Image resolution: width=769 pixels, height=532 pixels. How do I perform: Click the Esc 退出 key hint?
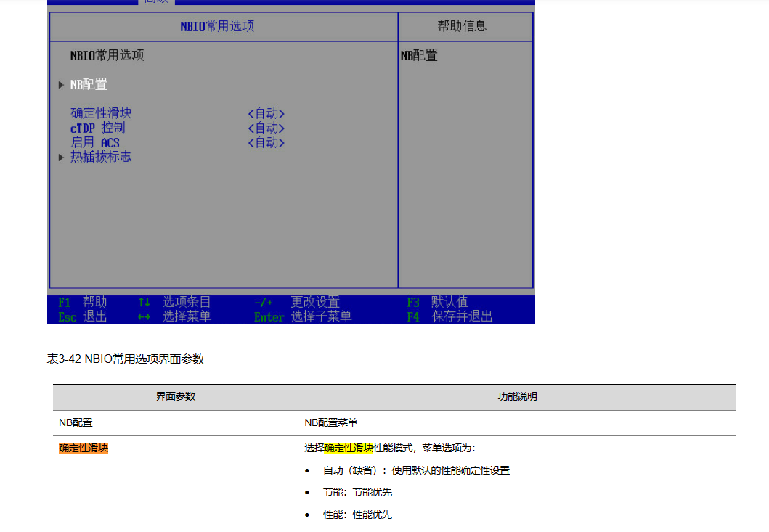[x=82, y=316]
